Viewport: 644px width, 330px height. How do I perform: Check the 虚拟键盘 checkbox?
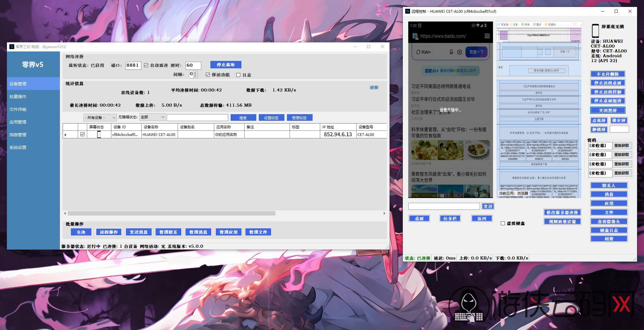[503, 223]
